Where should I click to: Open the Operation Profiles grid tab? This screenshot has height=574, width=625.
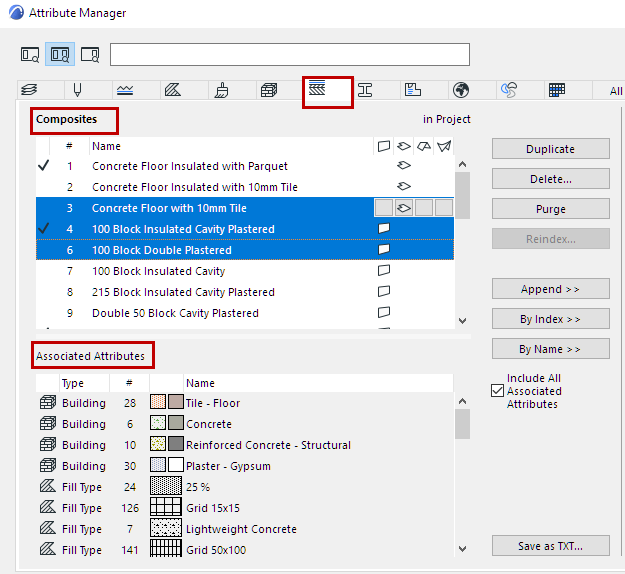pyautogui.click(x=557, y=90)
